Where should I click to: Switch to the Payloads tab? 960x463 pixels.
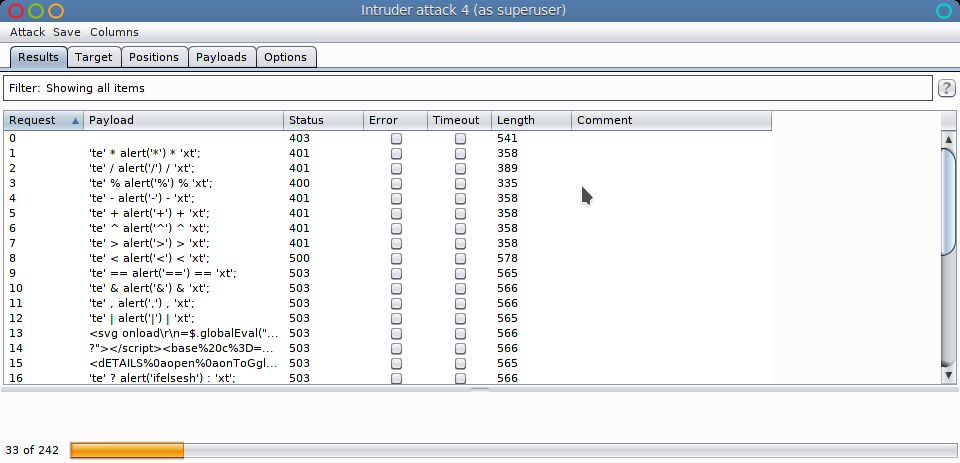pos(221,57)
